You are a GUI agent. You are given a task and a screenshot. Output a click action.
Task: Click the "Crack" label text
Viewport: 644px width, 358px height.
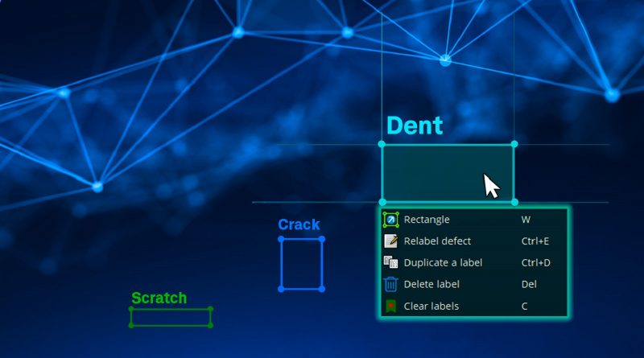coord(299,224)
